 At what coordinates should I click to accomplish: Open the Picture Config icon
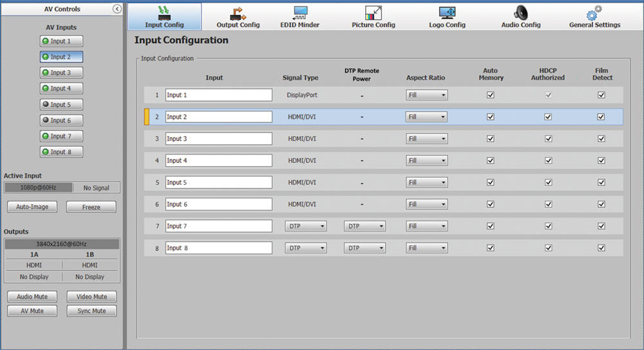point(374,13)
